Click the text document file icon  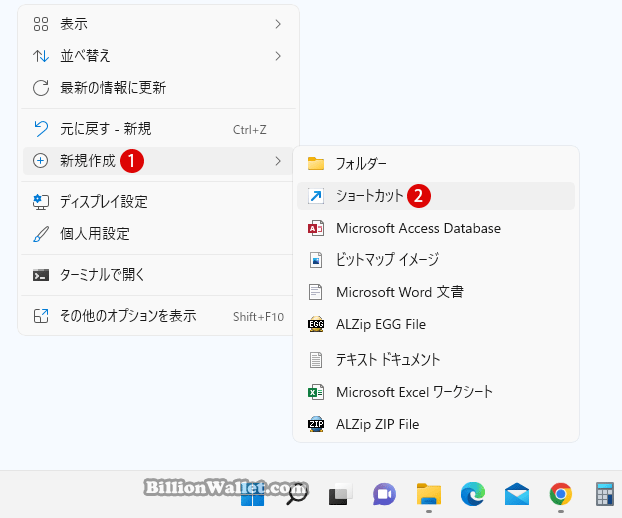[316, 360]
